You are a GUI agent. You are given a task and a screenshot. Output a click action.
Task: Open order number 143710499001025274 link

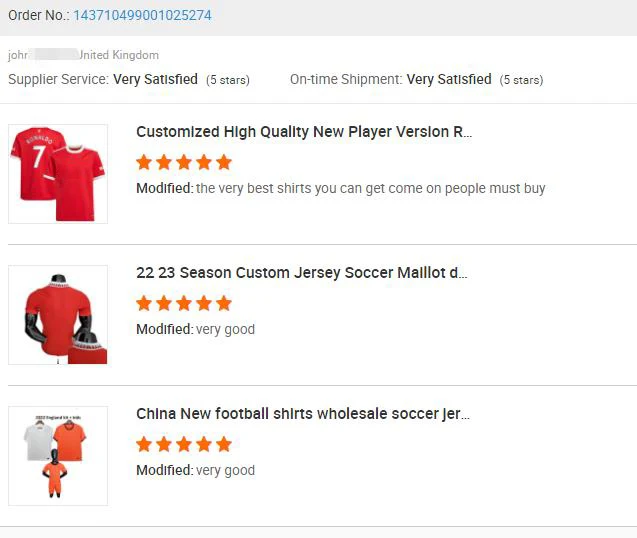(142, 16)
